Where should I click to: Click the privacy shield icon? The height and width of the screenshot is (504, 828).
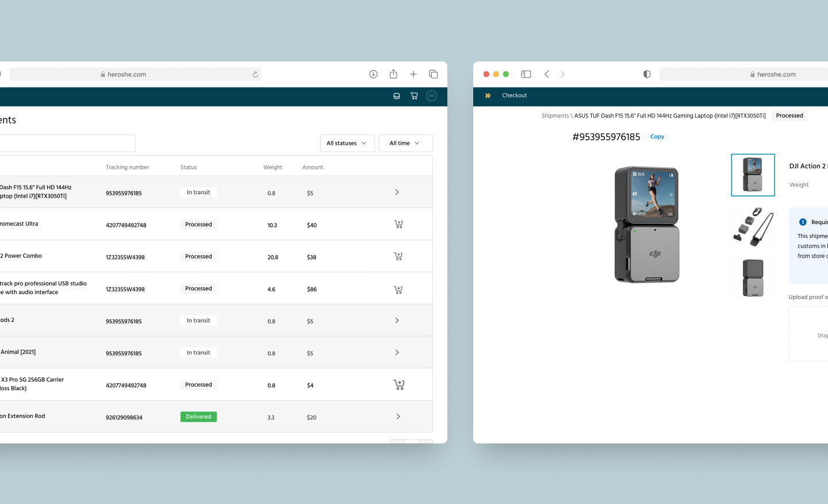pyautogui.click(x=647, y=74)
